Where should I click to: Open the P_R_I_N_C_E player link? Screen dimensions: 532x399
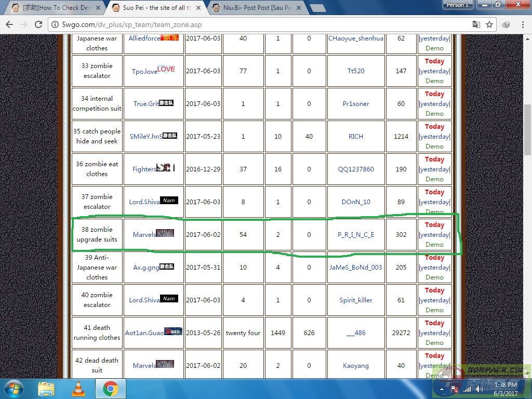click(356, 234)
